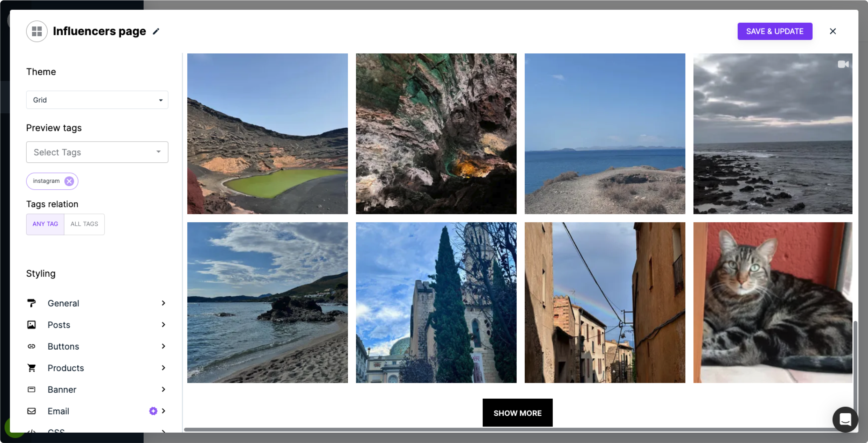Select the ALL TAGS relation option

84,224
